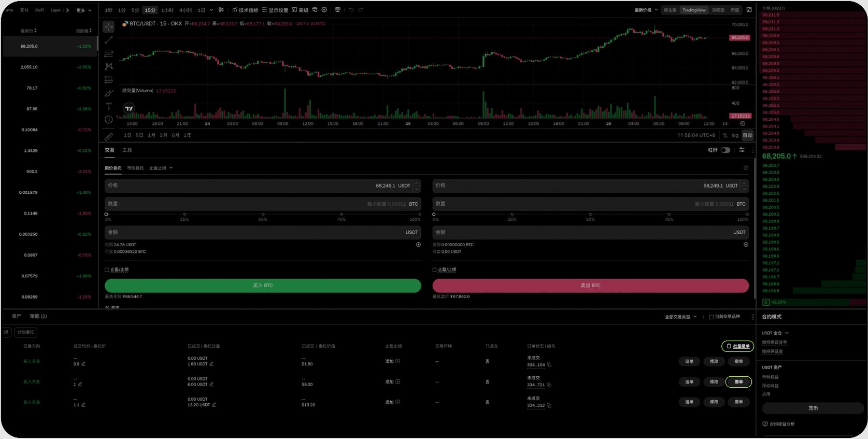This screenshot has width=868, height=439.
Task: Select the text annotation tool
Action: pos(109,106)
